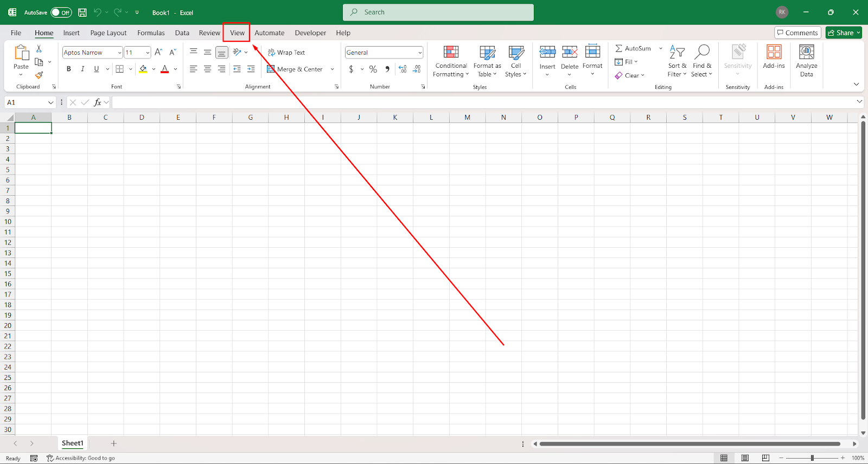Click the Middle Align icon
This screenshot has width=868, height=464.
pyautogui.click(x=208, y=52)
